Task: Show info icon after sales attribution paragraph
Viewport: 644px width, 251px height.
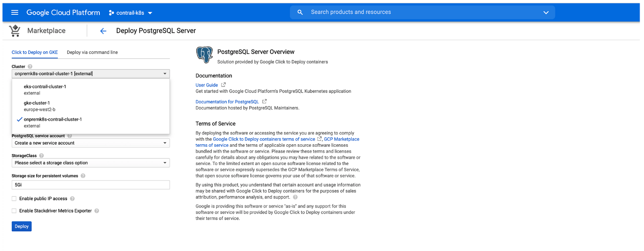Action: click(295, 197)
